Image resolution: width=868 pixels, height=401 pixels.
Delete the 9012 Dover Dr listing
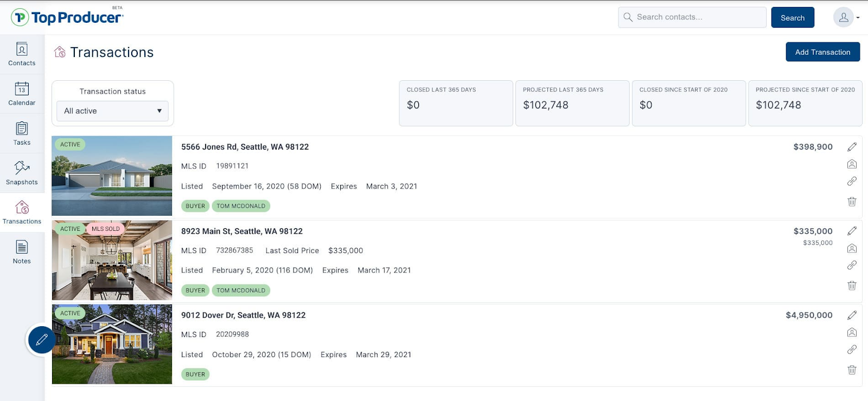click(x=852, y=370)
